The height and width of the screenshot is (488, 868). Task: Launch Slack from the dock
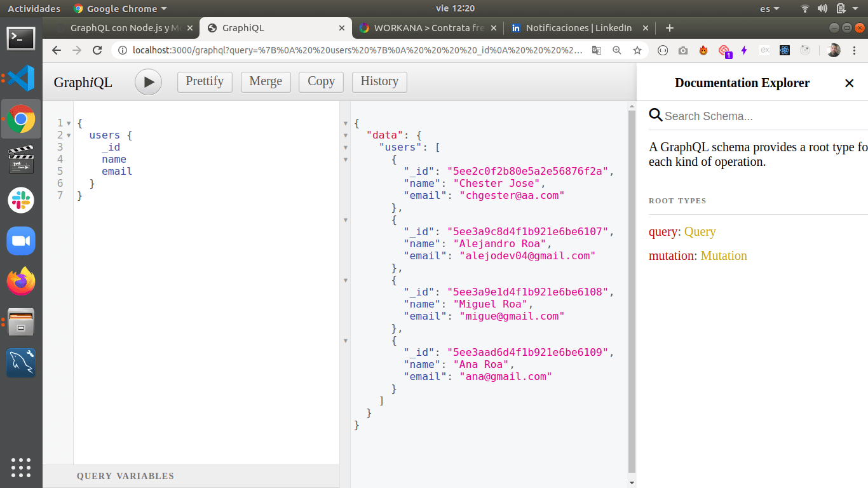(x=21, y=200)
